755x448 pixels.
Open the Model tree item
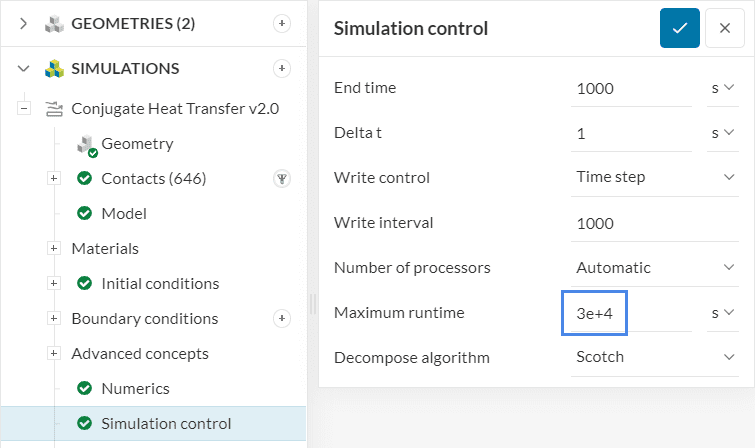tap(124, 213)
